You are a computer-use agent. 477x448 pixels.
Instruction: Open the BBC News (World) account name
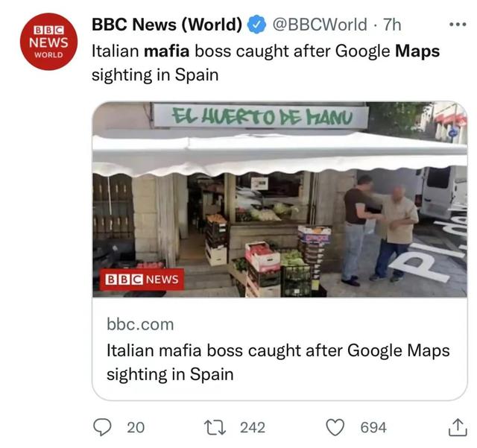coord(167,25)
